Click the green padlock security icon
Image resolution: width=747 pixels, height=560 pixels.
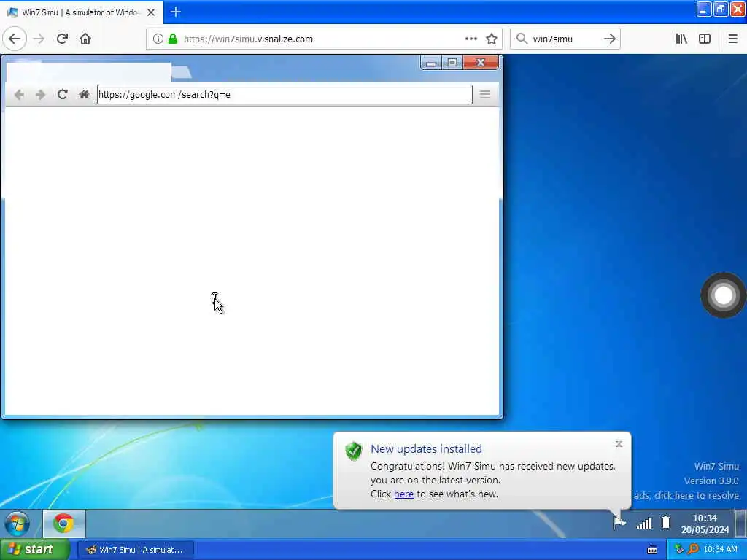[x=173, y=39]
